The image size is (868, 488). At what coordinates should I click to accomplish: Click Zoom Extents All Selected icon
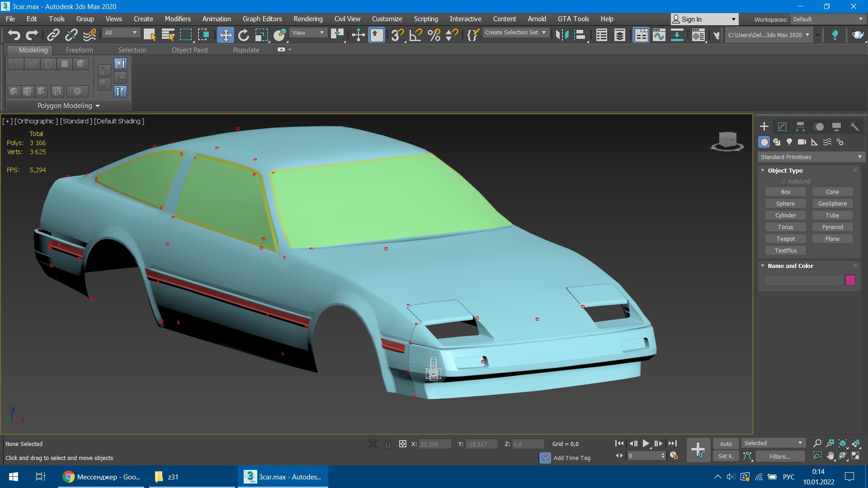(856, 443)
